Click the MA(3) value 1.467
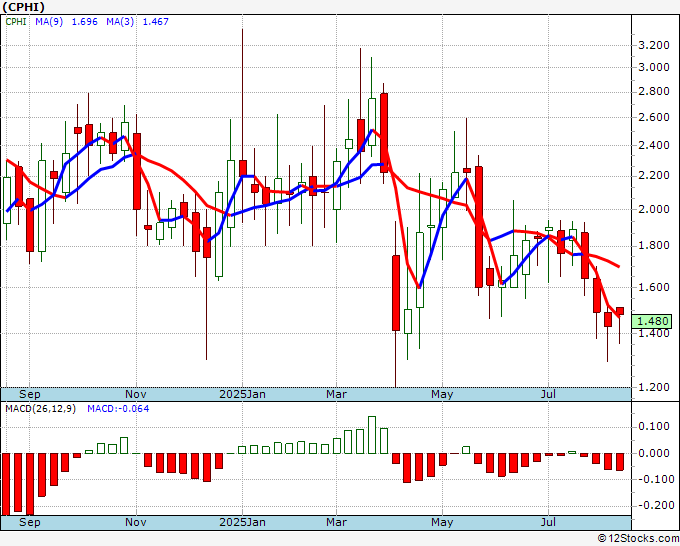The image size is (680, 546). tap(156, 22)
